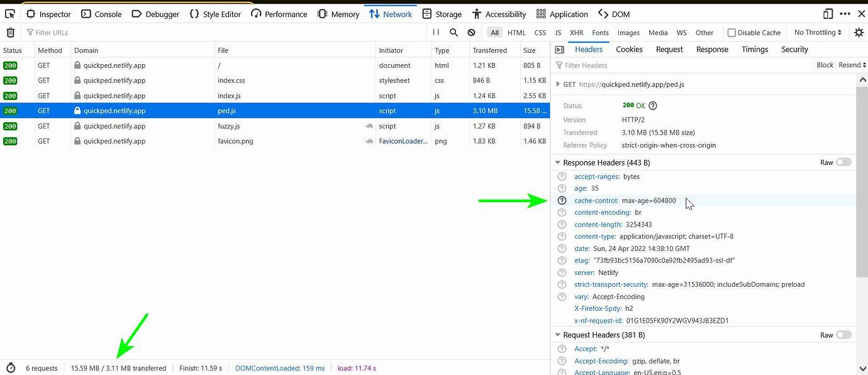Filter requests by WS type

pyautogui.click(x=682, y=33)
